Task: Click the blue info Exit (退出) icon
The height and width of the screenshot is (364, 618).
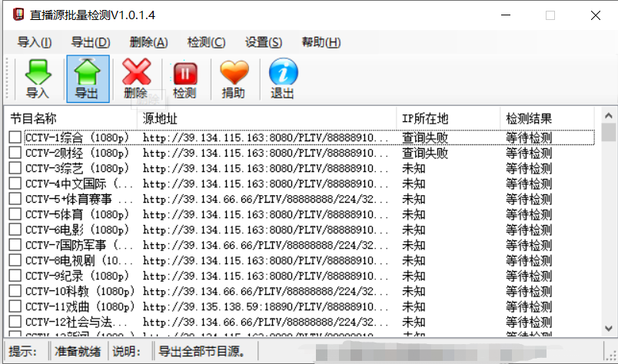Action: coord(282,74)
